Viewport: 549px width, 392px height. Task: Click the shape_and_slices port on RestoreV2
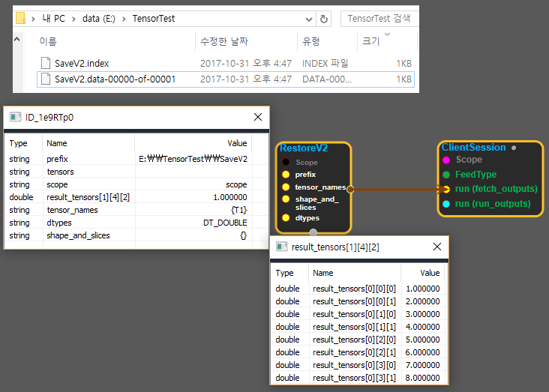pos(286,199)
